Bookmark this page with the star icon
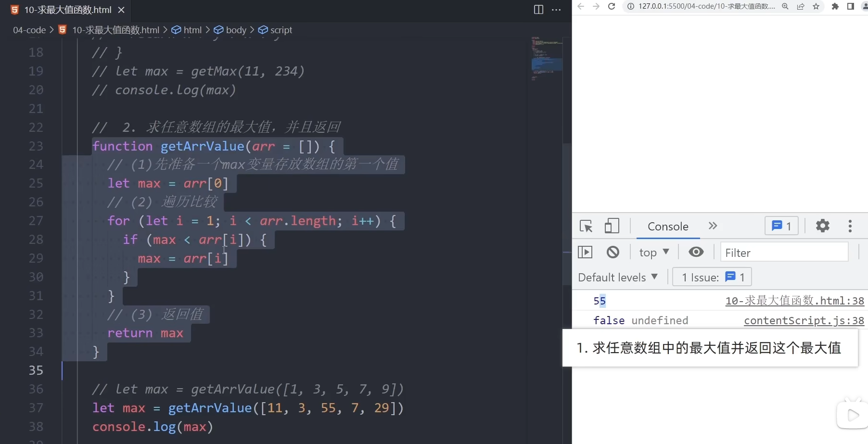The image size is (868, 444). (816, 6)
